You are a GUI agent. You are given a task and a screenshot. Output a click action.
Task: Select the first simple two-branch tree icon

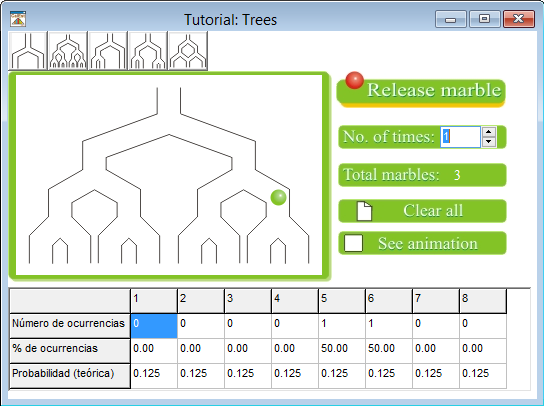28,51
